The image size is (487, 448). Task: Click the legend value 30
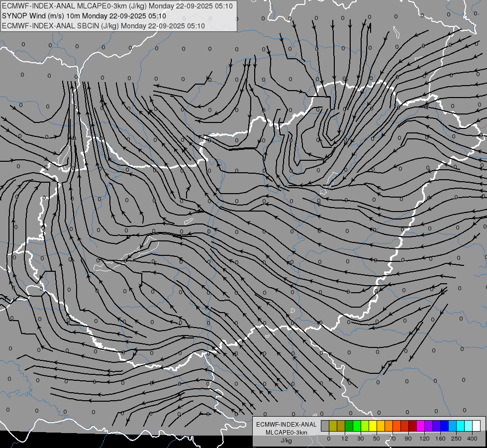[361, 439]
